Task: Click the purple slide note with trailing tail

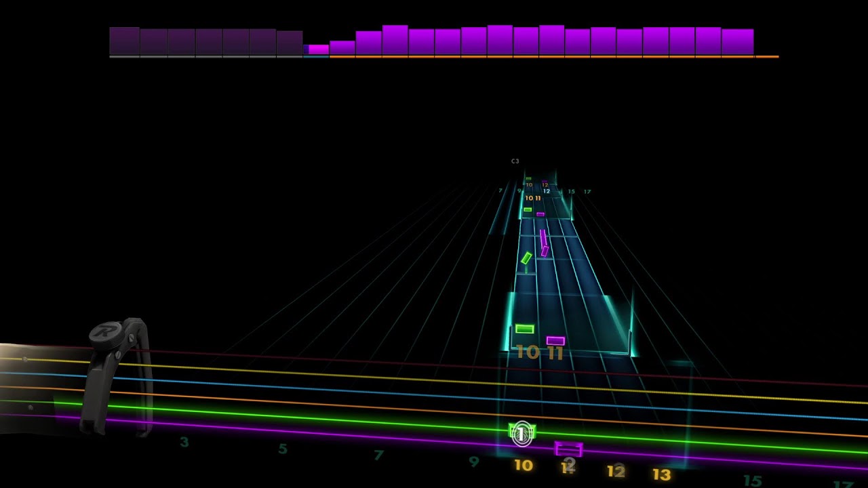Action: click(544, 243)
